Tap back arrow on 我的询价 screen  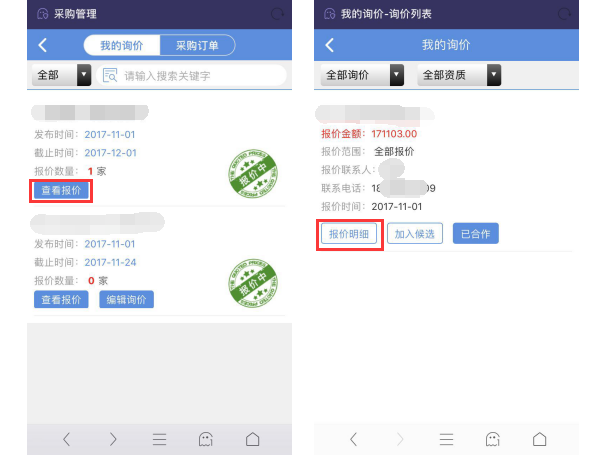click(330, 45)
